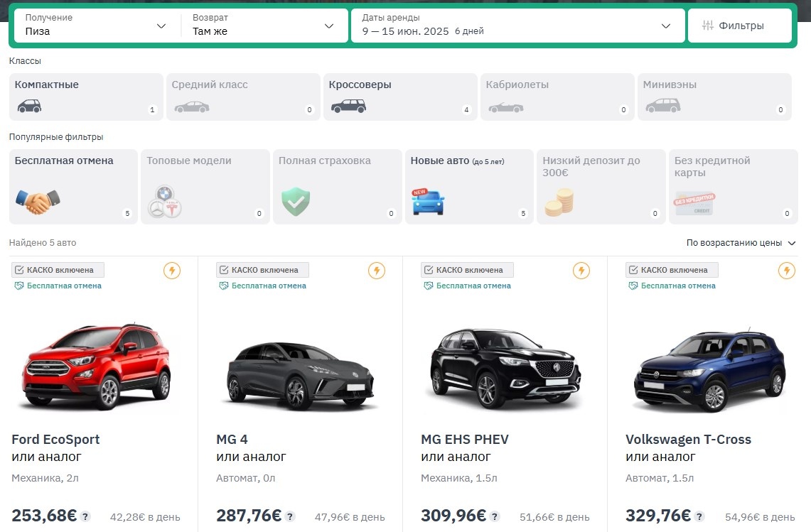This screenshot has width=811, height=532.
Task: Select the Минивэны category card
Action: coord(714,97)
